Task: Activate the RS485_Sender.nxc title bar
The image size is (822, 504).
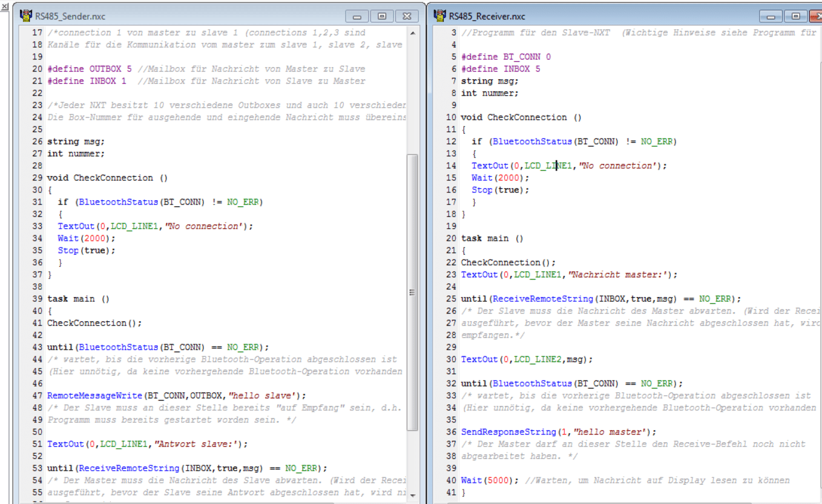Action: [182, 16]
